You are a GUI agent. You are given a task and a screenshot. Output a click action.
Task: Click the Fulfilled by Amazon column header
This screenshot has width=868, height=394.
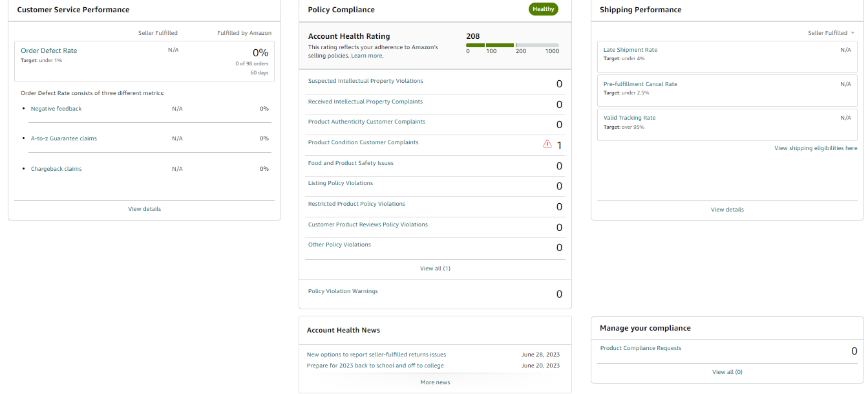tap(244, 33)
